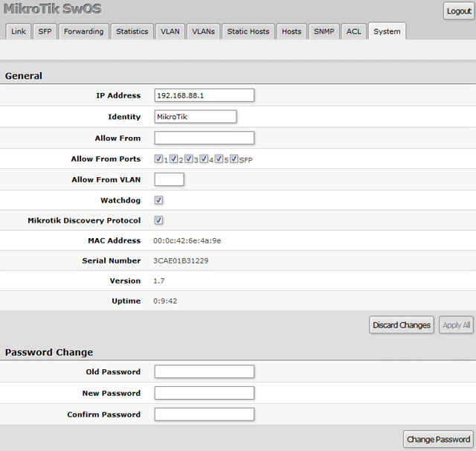Toggle Allow From Ports checkbox 3
The image size is (476, 451).
coord(189,159)
